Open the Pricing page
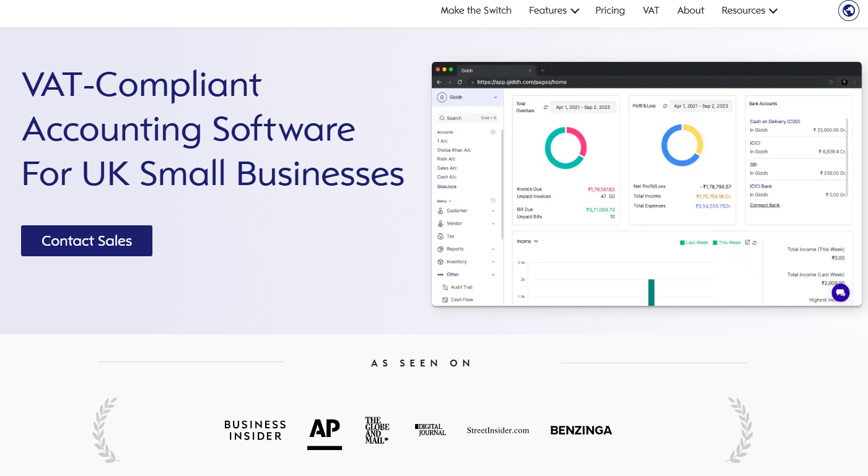Image resolution: width=868 pixels, height=476 pixels. (x=610, y=11)
